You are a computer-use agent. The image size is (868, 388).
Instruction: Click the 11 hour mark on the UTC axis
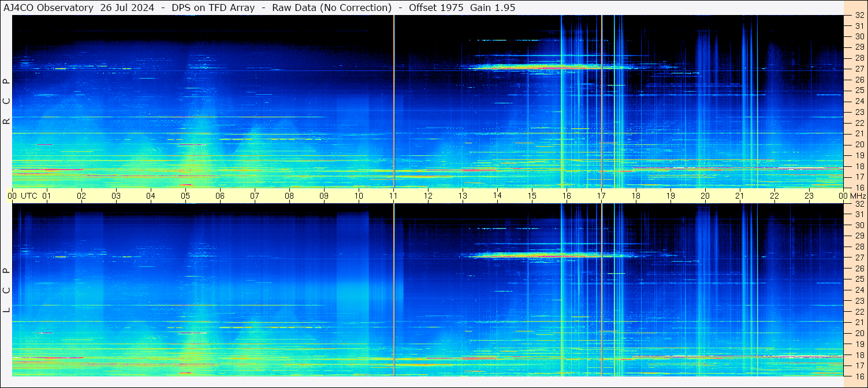pos(393,196)
